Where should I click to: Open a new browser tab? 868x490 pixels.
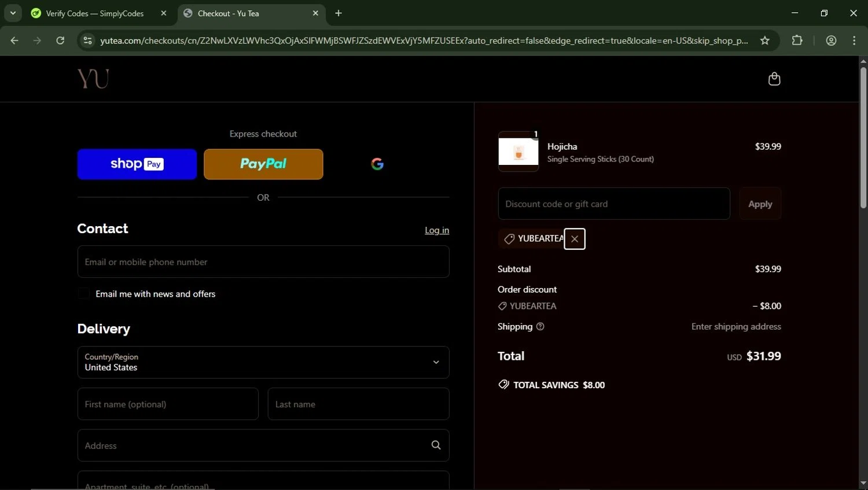pos(339,13)
